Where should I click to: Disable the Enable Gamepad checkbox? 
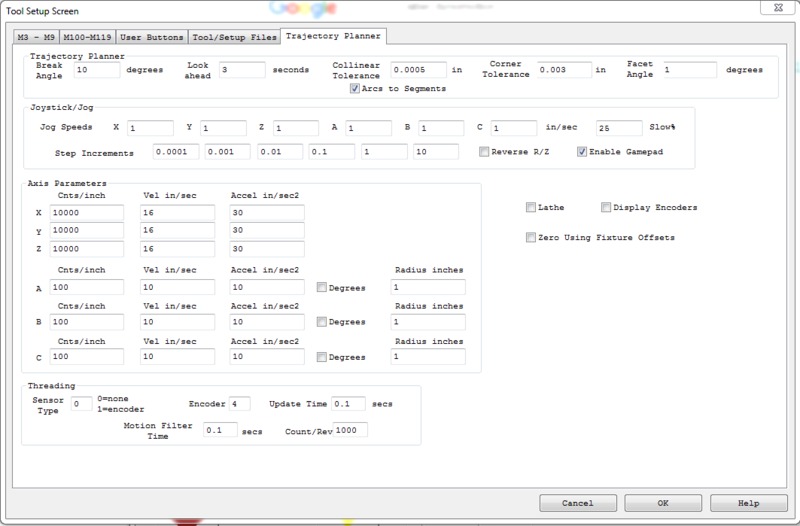pos(583,152)
